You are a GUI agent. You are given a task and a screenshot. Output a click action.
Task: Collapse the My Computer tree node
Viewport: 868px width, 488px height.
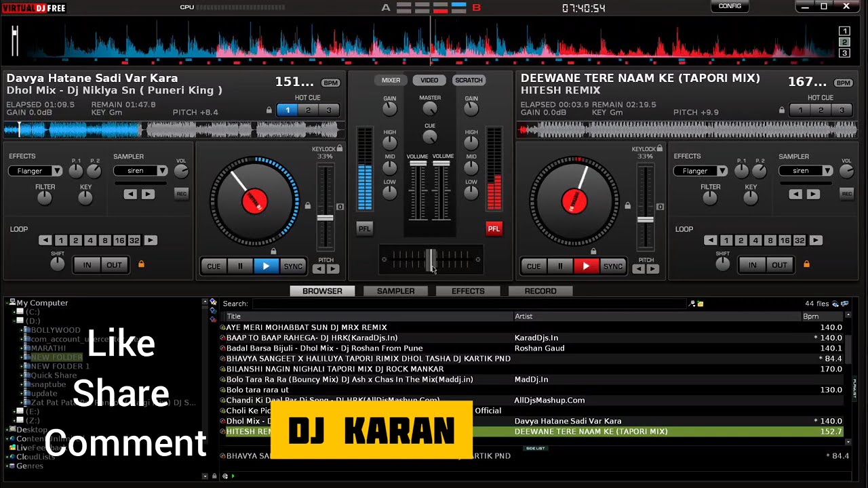coord(7,303)
